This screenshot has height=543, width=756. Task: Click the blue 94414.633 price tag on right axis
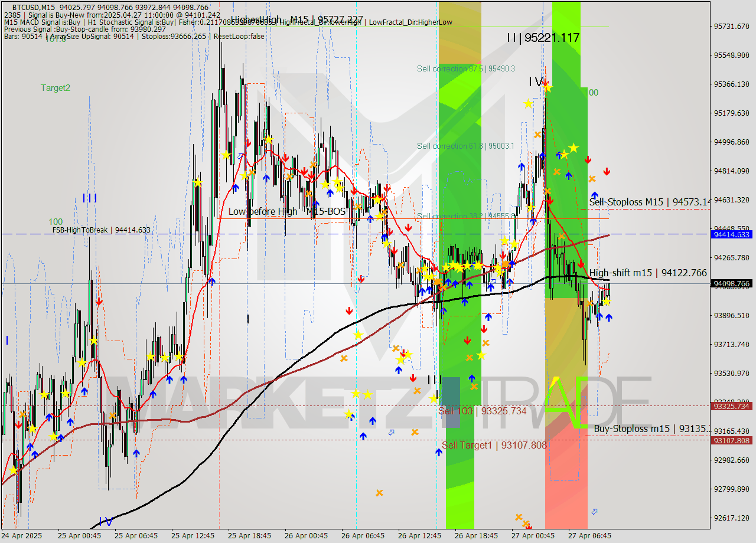point(731,234)
